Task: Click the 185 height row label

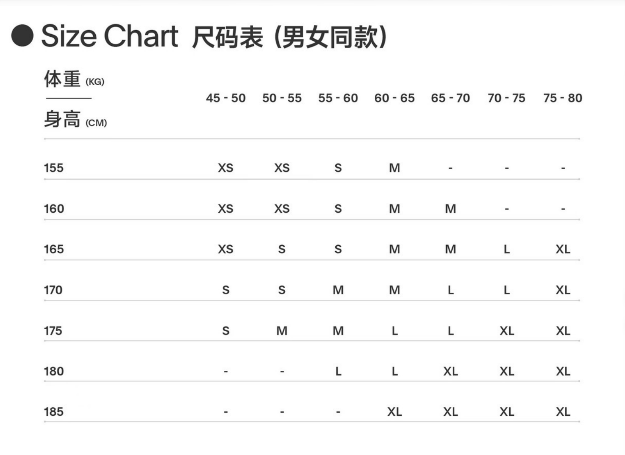Action: pyautogui.click(x=53, y=412)
